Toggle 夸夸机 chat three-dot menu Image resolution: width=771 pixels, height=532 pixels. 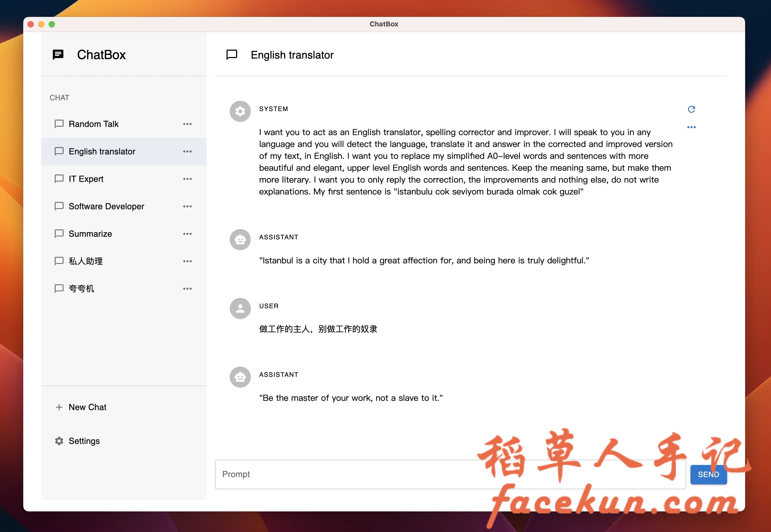pyautogui.click(x=188, y=288)
